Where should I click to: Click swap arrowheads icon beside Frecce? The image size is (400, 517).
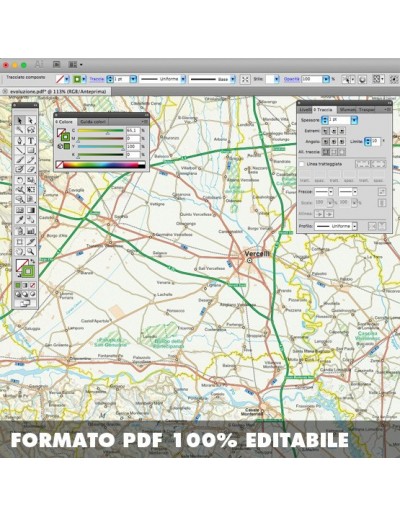[x=382, y=192]
